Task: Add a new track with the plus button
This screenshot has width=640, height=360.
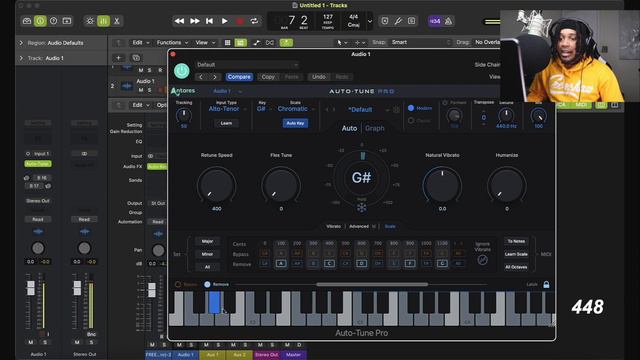Action: coord(119,58)
